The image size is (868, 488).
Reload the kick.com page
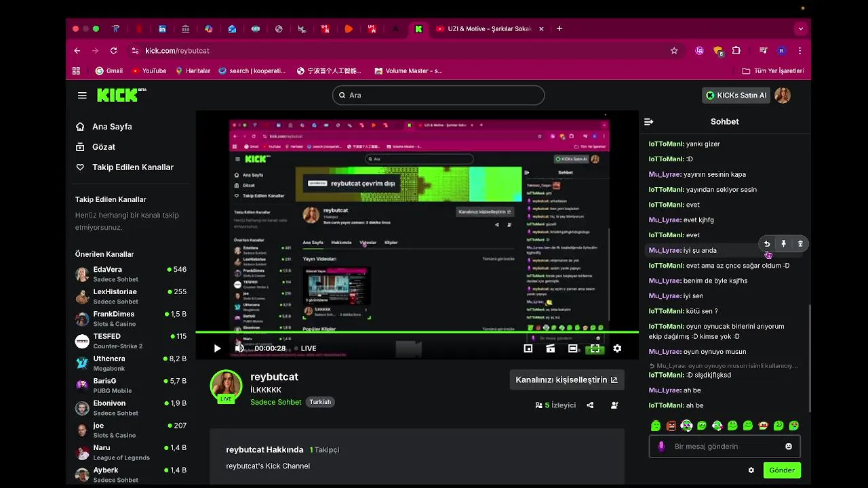(x=113, y=51)
